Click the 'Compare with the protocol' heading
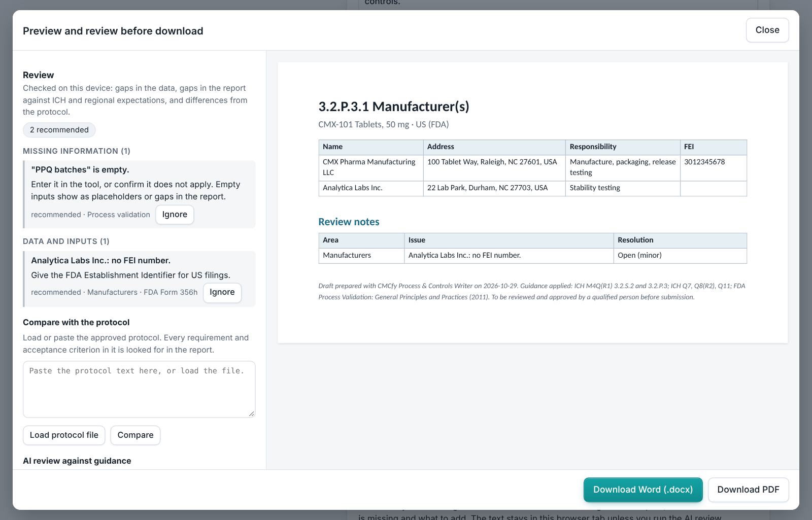The width and height of the screenshot is (812, 520). 76,322
